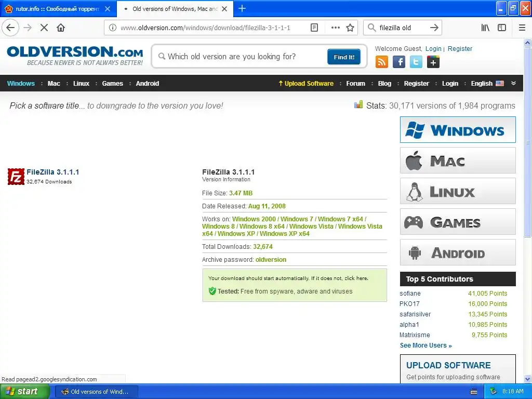Open the Twitter icon

click(x=416, y=62)
